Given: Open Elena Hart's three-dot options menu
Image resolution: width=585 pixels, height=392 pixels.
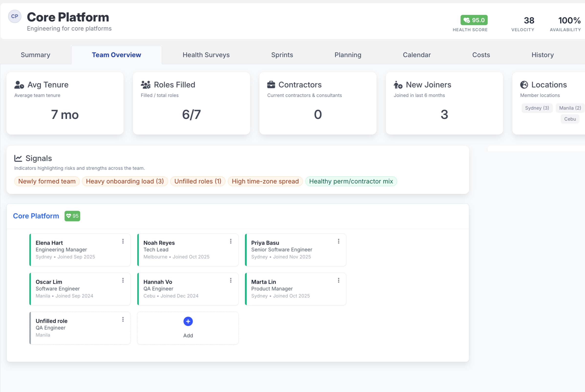Looking at the screenshot, I should (123, 241).
